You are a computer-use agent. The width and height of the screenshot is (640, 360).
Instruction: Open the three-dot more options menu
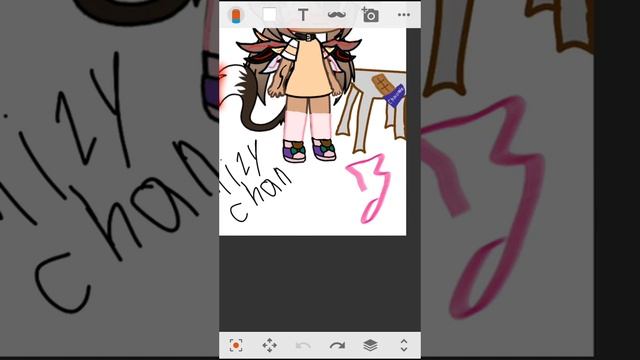point(404,15)
